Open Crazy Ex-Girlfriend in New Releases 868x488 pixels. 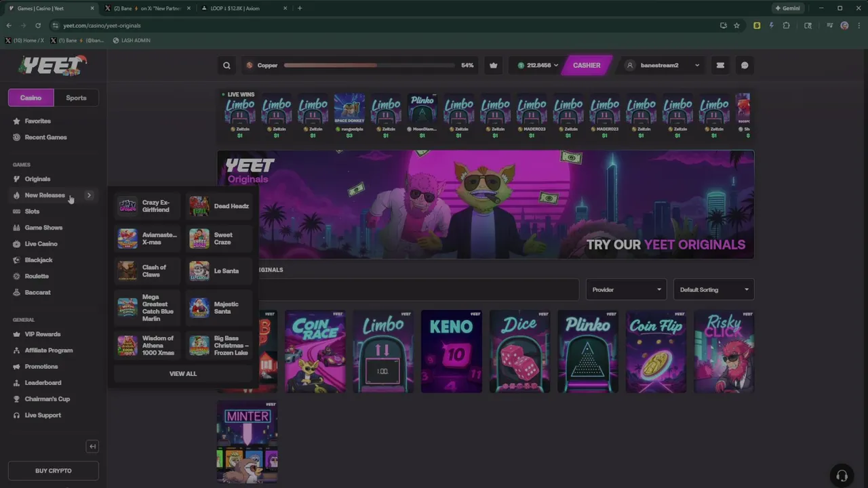[149, 206]
